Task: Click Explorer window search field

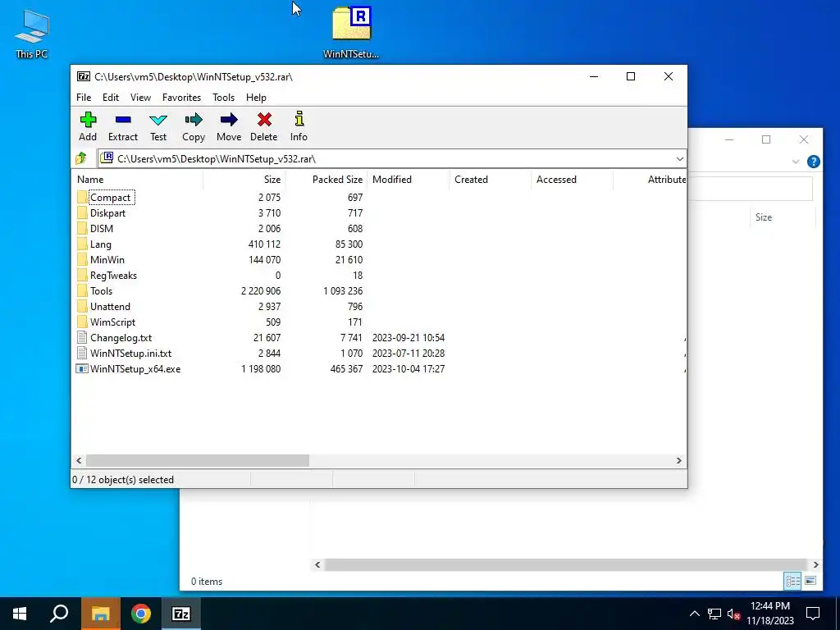Action: (x=750, y=189)
